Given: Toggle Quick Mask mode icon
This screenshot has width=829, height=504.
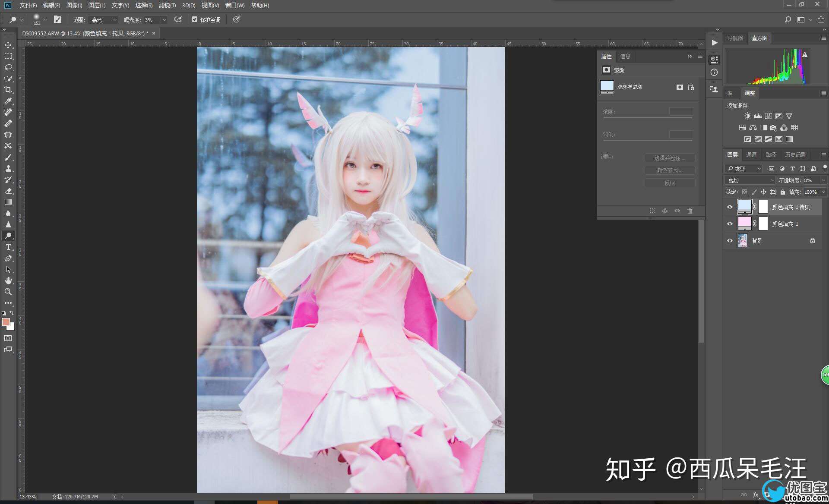Looking at the screenshot, I should [8, 338].
